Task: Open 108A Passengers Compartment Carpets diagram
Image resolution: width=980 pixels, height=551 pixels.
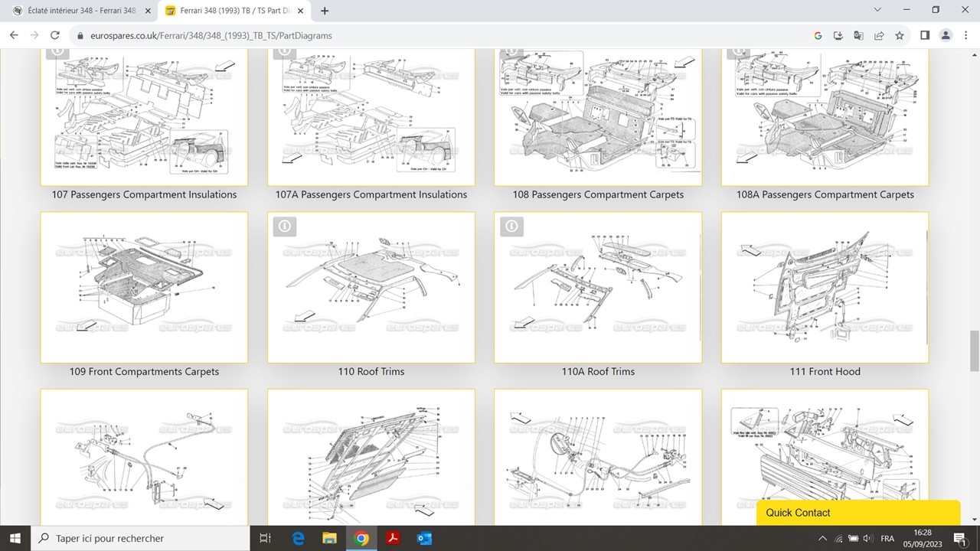Action: 825,117
